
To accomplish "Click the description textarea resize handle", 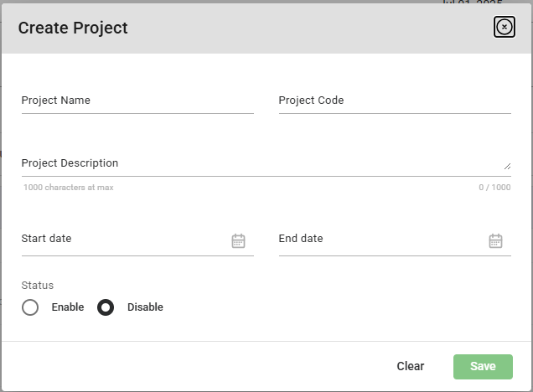I will [x=507, y=167].
